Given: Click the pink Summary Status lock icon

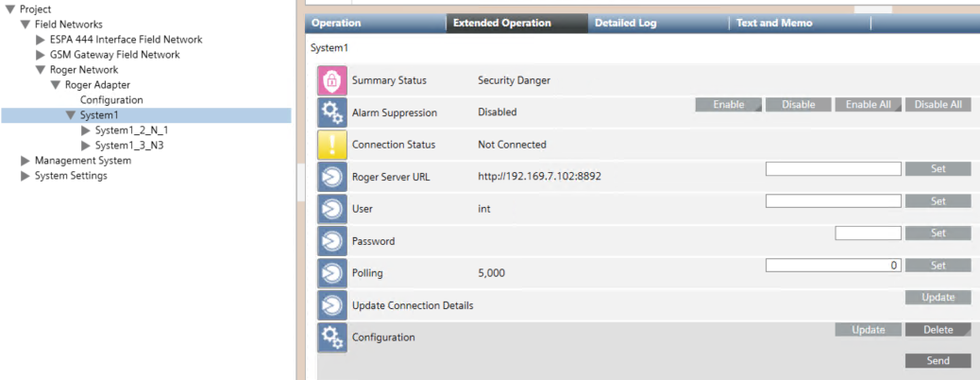Looking at the screenshot, I should click(x=331, y=80).
